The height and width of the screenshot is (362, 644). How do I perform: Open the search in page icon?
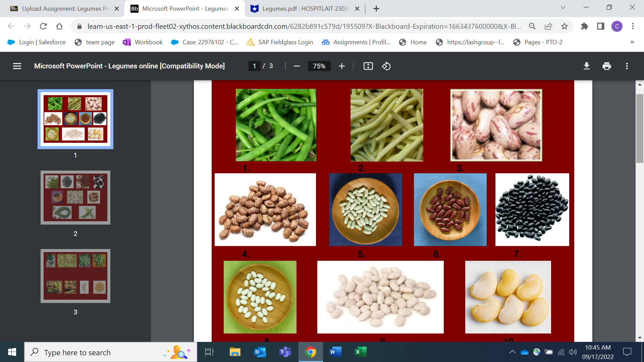[532, 26]
